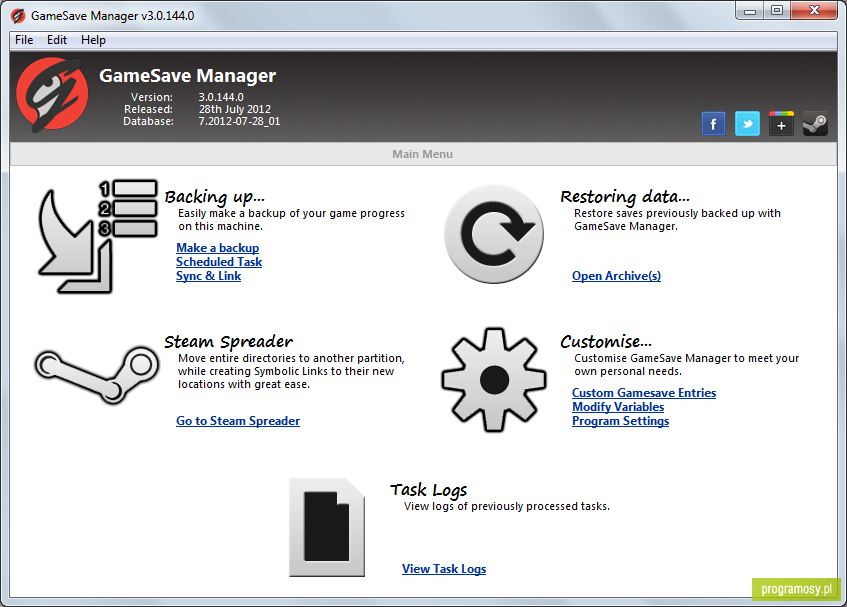Click the Steam Spreader pipe icon
847x607 pixels.
[x=97, y=374]
